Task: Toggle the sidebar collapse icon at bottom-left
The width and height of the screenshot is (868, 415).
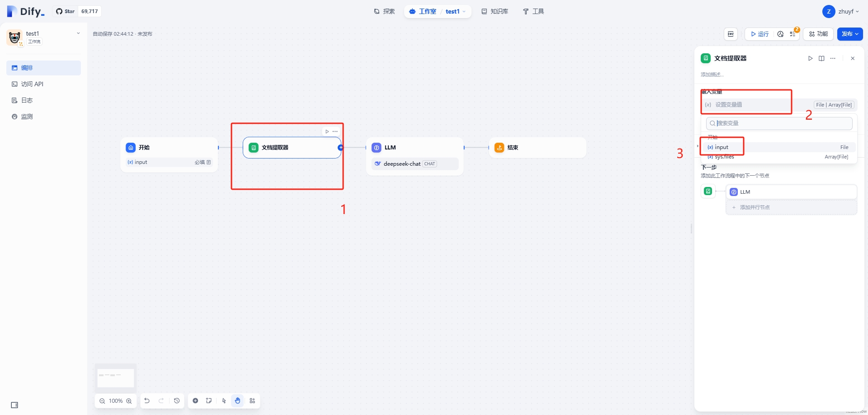Action: pyautogui.click(x=14, y=405)
